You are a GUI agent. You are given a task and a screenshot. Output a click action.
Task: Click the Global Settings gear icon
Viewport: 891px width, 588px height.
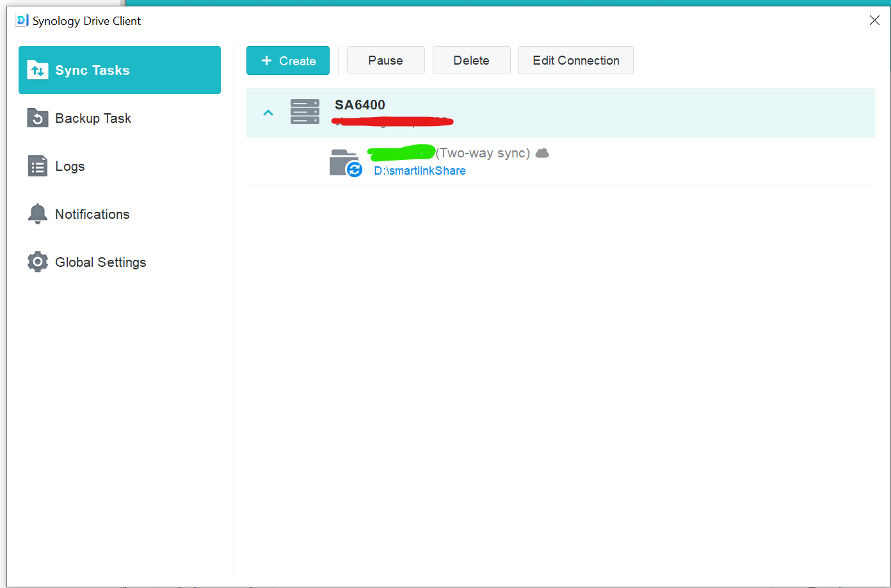tap(38, 262)
